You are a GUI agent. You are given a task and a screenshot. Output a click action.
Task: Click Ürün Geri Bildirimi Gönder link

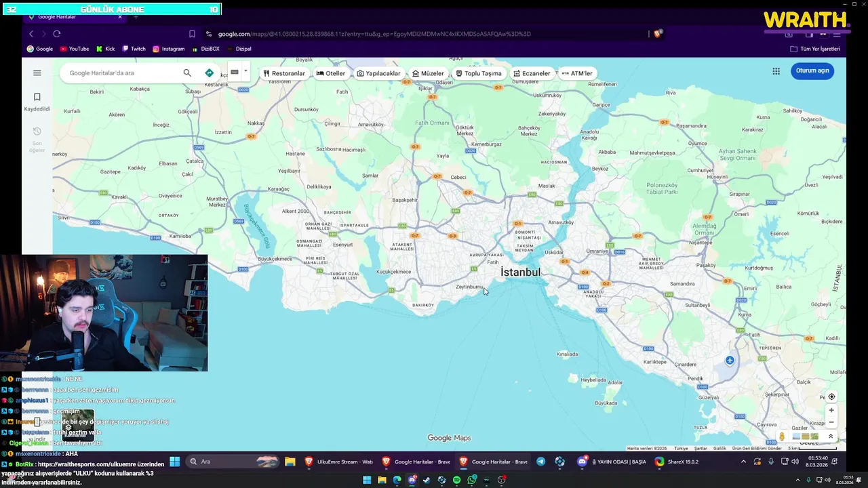(x=757, y=448)
